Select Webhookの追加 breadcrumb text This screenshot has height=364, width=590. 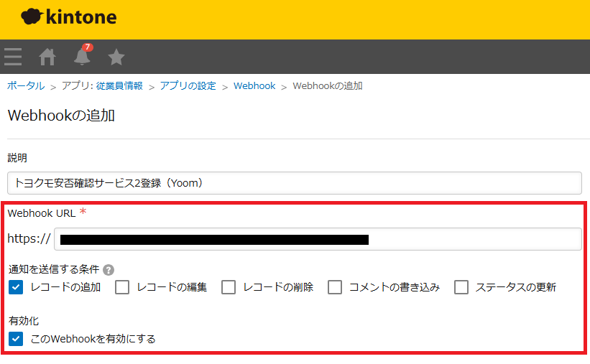(328, 85)
